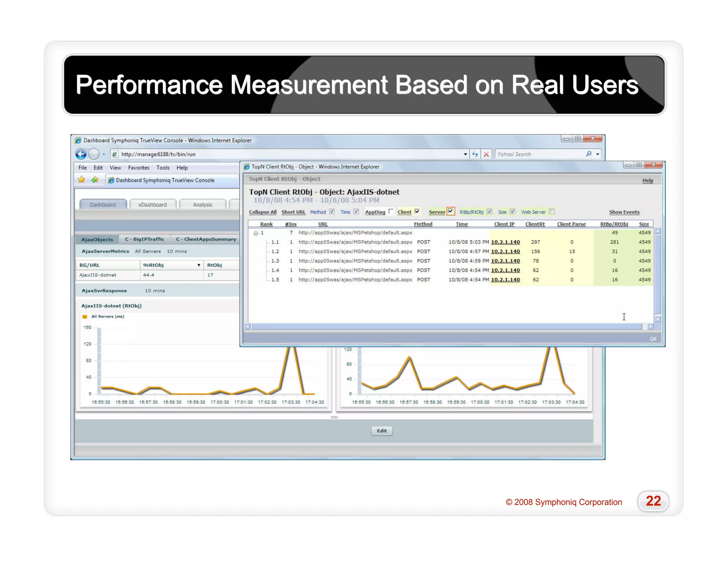
Task: Click the vertical scrollbar up arrow
Action: [x=658, y=231]
